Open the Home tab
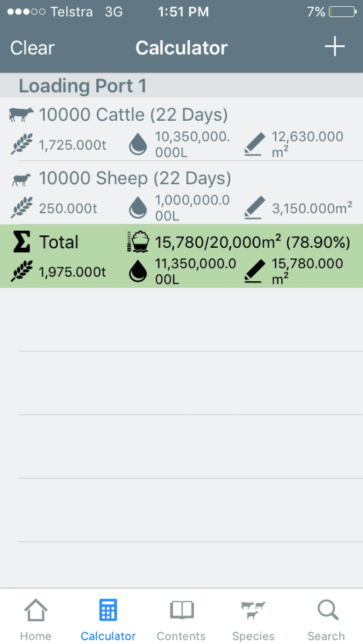 point(36,619)
